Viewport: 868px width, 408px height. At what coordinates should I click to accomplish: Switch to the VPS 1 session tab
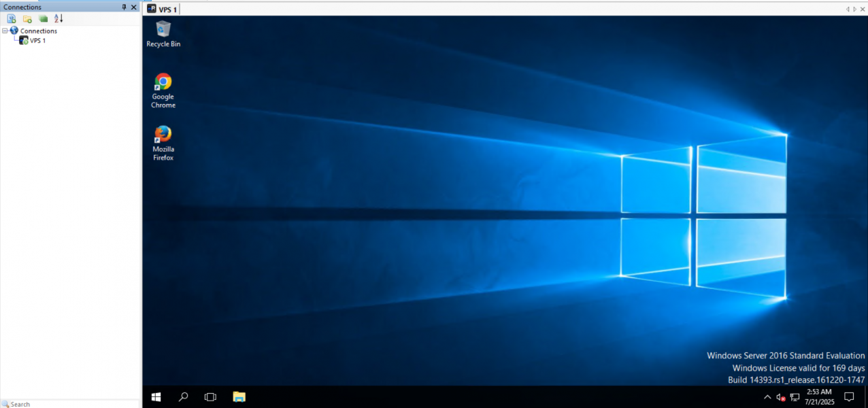[163, 9]
